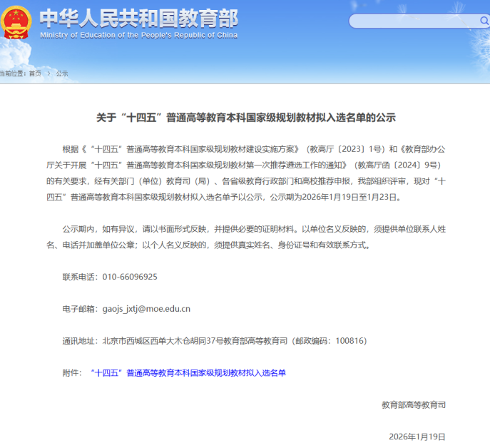Click the 电子邮箱 label
490x448 pixels.
pos(78,309)
